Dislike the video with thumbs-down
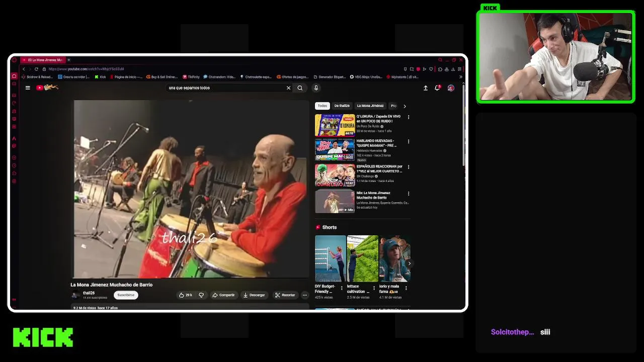This screenshot has height=362, width=644. coord(201,295)
